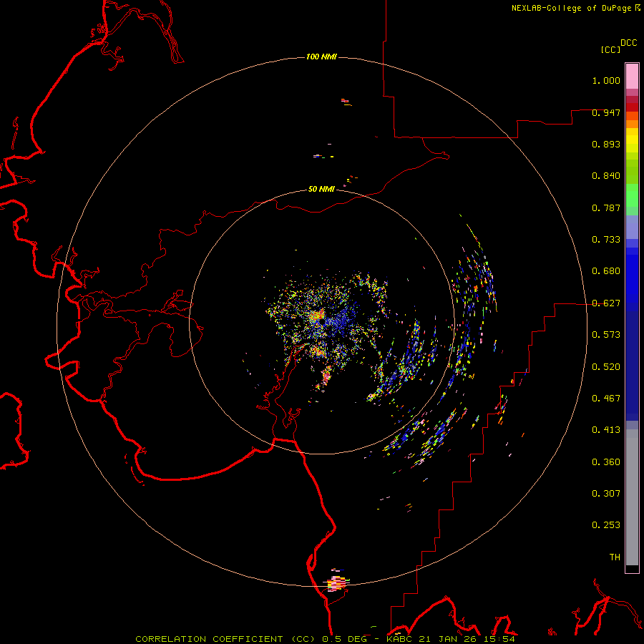Select the 0.787 color bar value
644x644 pixels.
(606, 208)
